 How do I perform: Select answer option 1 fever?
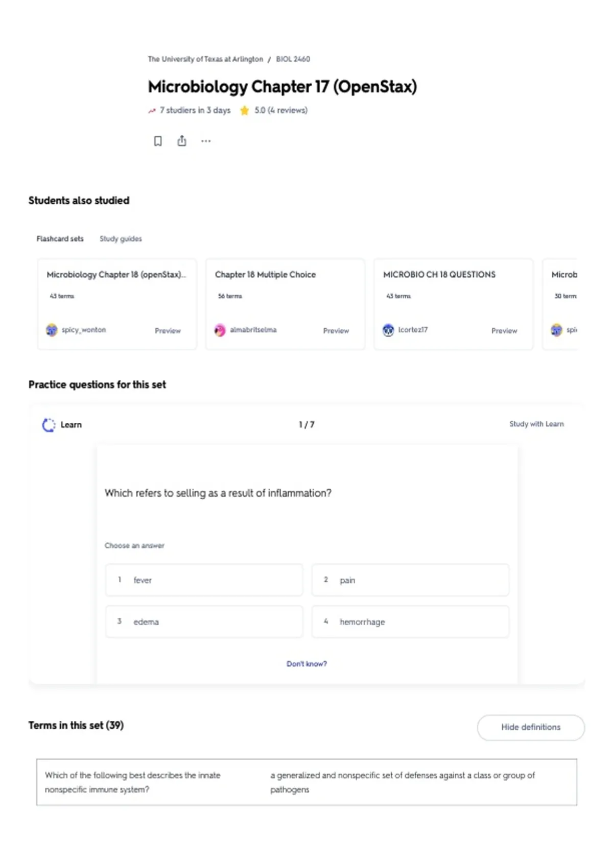click(x=204, y=580)
